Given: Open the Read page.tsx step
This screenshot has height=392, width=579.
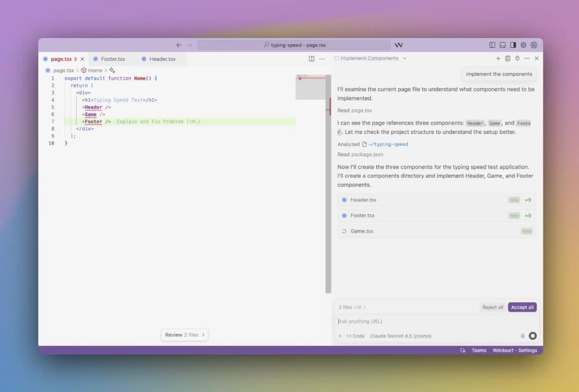Looking at the screenshot, I should pos(354,110).
